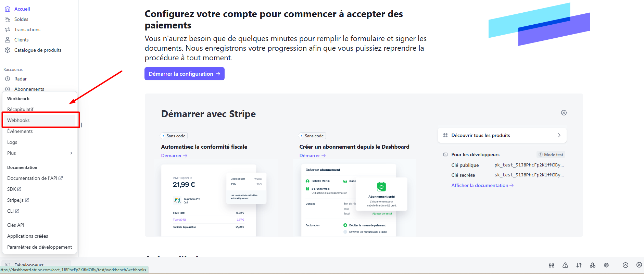This screenshot has height=274, width=644.
Task: Click the external link icon beside Stripe.js
Action: pyautogui.click(x=27, y=200)
